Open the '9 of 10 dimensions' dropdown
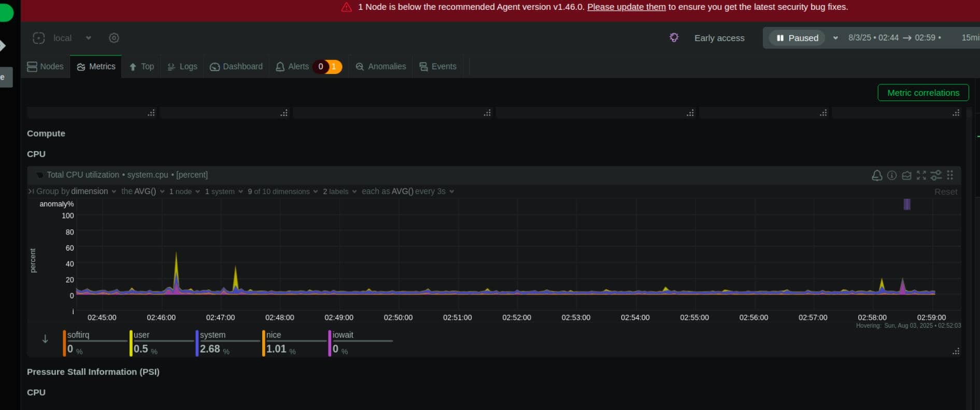 (283, 192)
